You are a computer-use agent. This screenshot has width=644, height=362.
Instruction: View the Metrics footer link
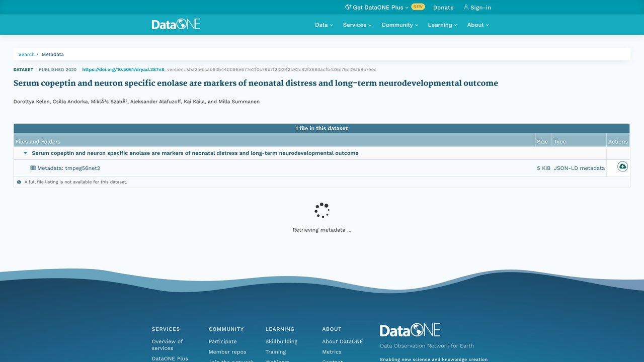[332, 352]
